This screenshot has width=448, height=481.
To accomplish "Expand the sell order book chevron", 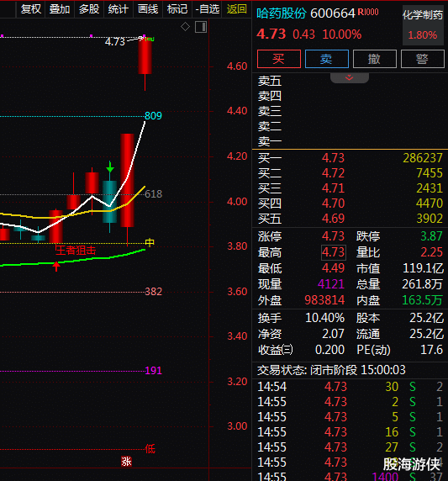I will [x=350, y=77].
